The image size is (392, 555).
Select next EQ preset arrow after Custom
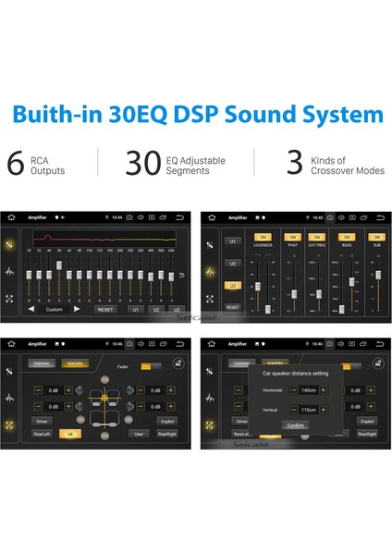(77, 309)
